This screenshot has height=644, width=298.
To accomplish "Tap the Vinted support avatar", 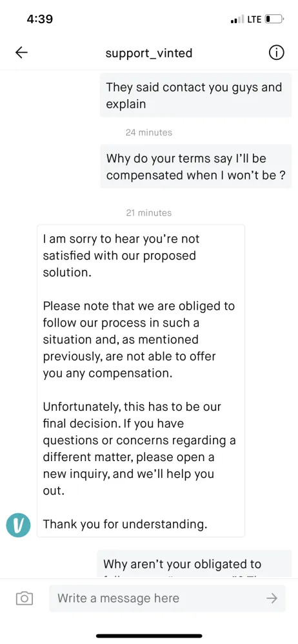I will click(x=19, y=525).
